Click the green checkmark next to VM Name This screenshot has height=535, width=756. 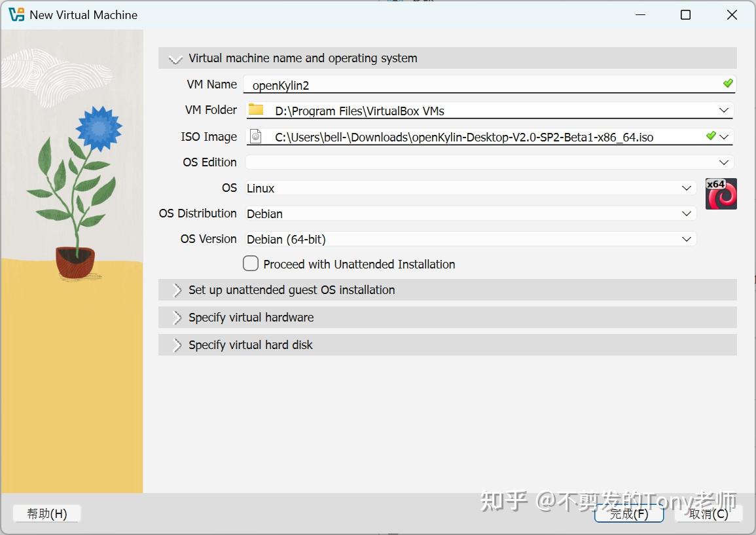point(729,84)
